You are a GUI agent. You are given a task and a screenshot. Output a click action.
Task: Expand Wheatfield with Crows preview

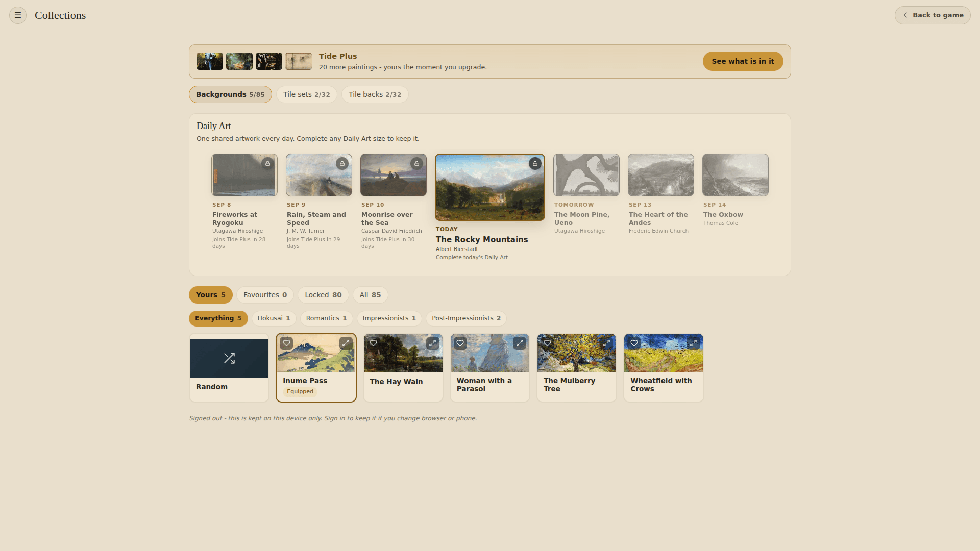pyautogui.click(x=693, y=343)
